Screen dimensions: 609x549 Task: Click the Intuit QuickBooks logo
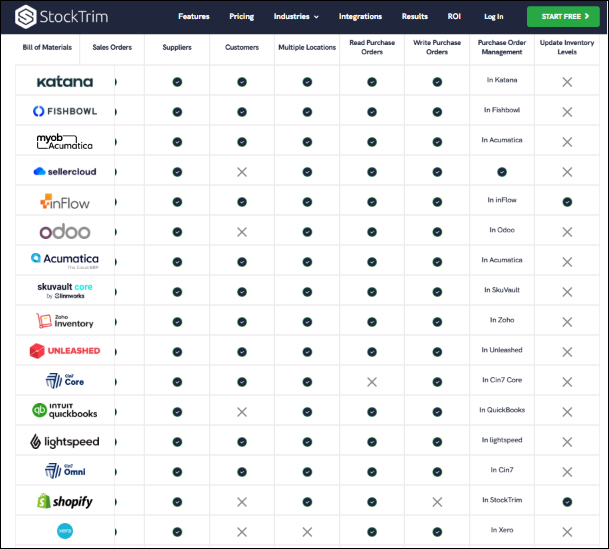coord(65,411)
